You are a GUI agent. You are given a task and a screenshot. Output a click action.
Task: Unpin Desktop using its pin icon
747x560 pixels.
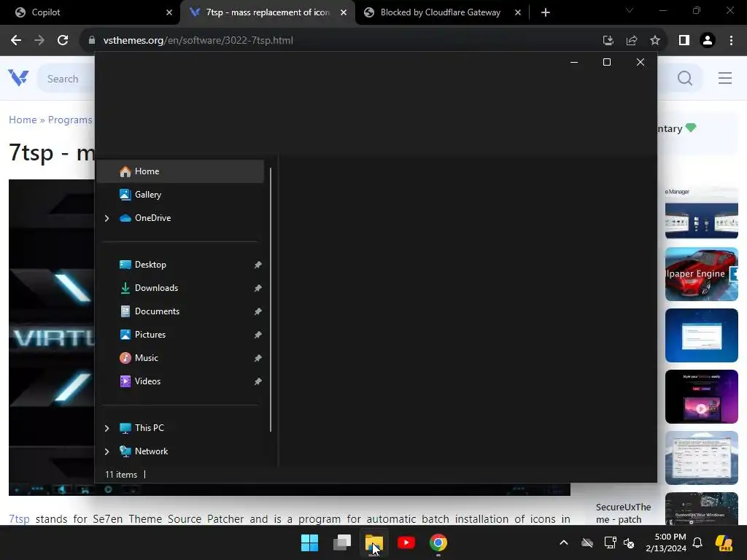tap(258, 265)
